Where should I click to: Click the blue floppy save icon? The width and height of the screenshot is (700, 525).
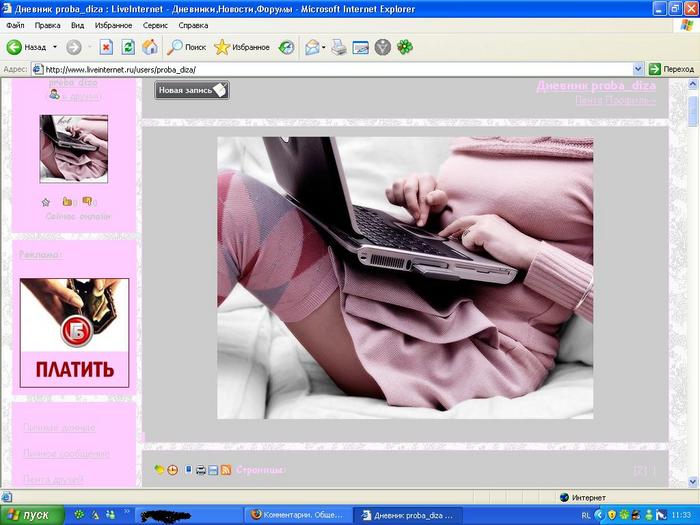[213, 470]
